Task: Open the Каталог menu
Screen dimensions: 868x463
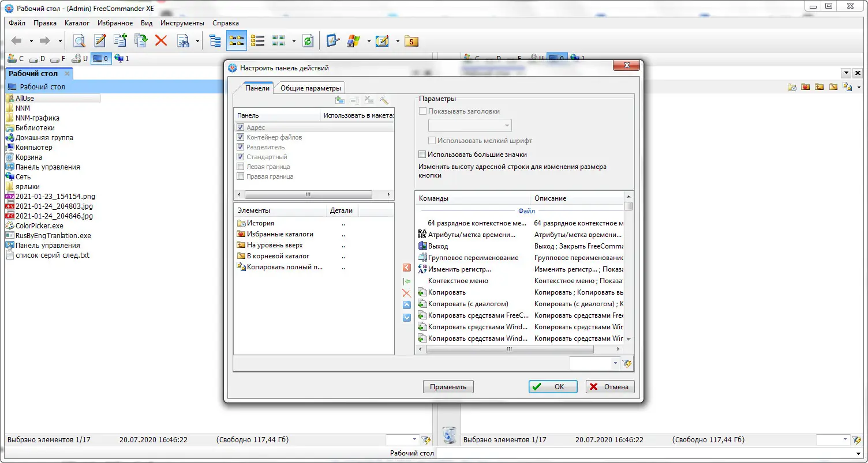Action: tap(77, 23)
